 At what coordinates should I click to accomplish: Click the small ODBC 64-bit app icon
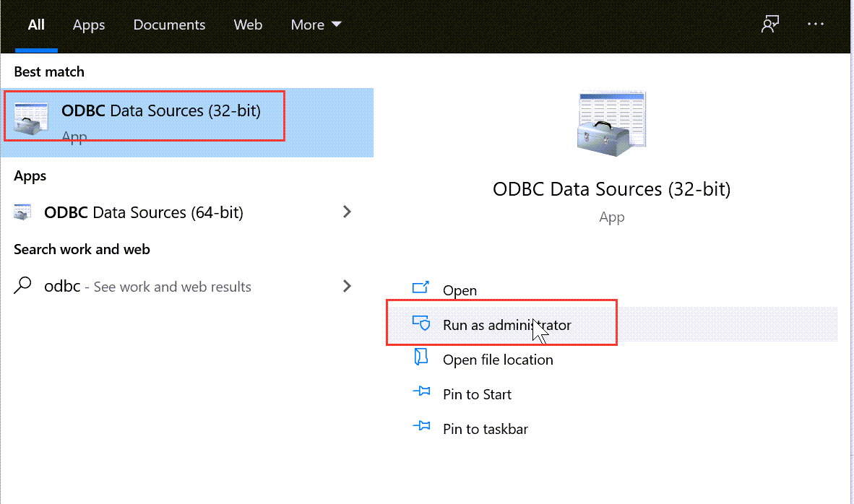point(23,212)
